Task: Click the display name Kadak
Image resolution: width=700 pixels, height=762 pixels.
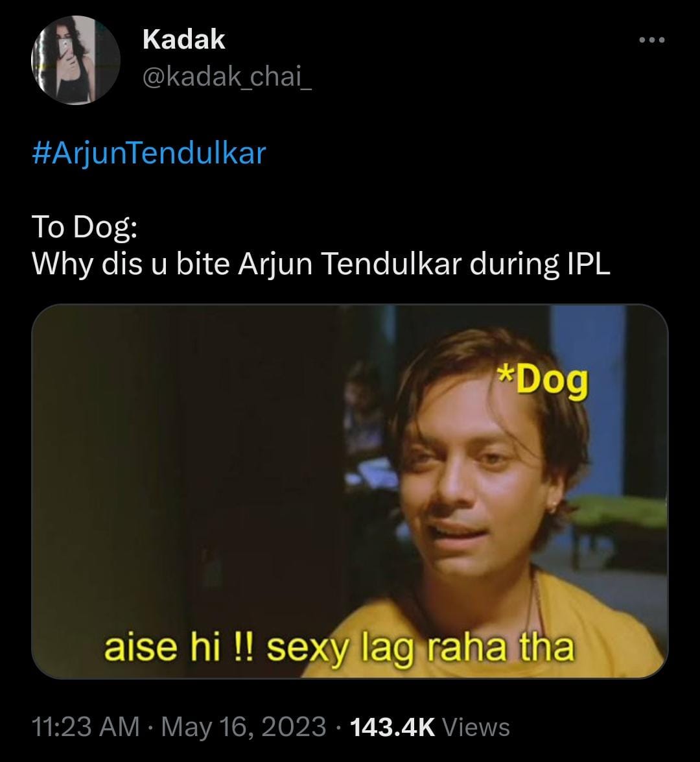Action: (183, 40)
